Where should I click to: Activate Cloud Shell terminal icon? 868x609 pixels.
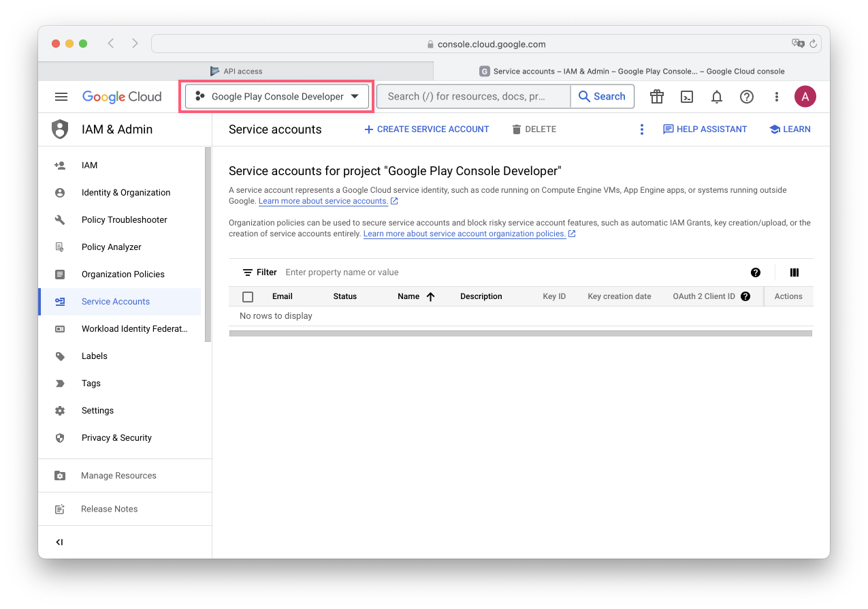687,97
